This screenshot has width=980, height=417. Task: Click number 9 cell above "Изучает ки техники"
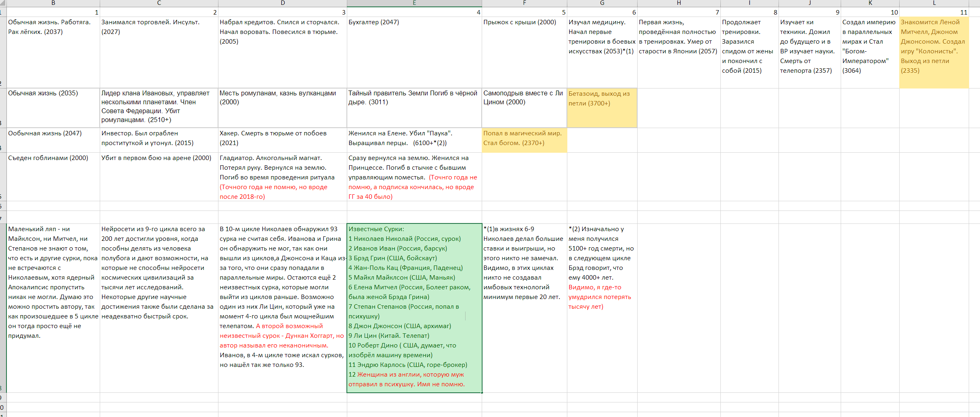810,12
